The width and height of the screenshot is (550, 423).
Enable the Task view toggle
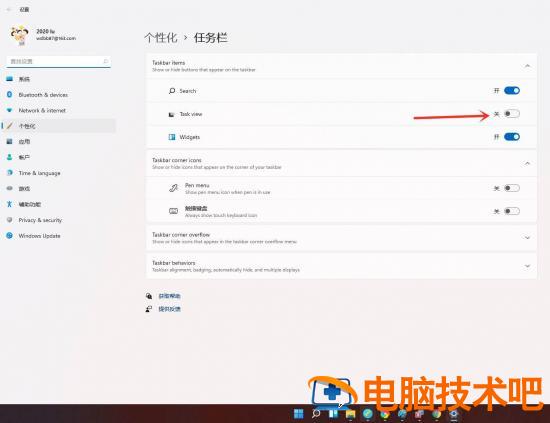[512, 114]
